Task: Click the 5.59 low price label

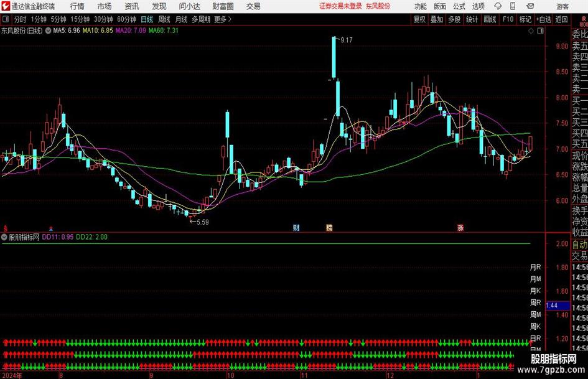Action: pos(202,222)
